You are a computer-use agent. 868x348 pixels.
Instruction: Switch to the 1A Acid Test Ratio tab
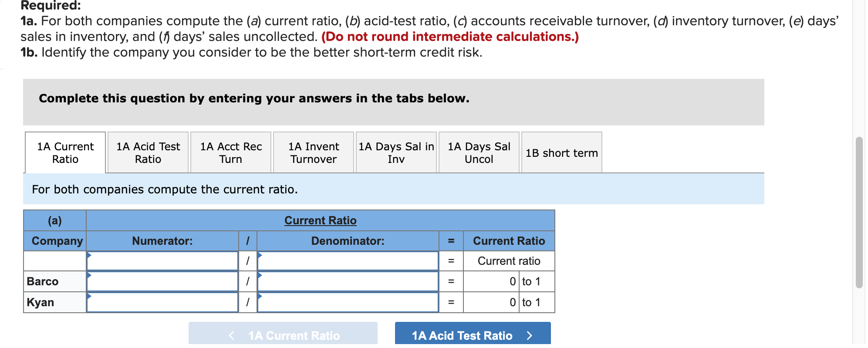pyautogui.click(x=147, y=152)
